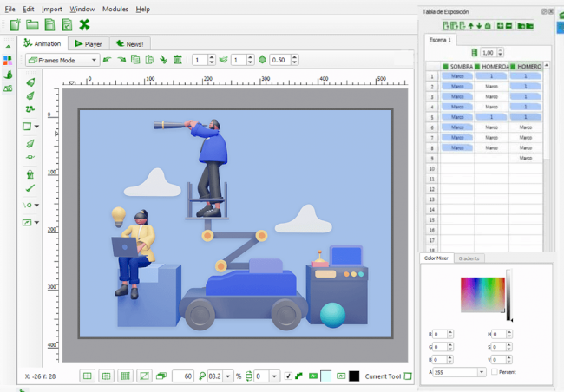Toggle the SOMBRA layer visibility square

(x=445, y=66)
